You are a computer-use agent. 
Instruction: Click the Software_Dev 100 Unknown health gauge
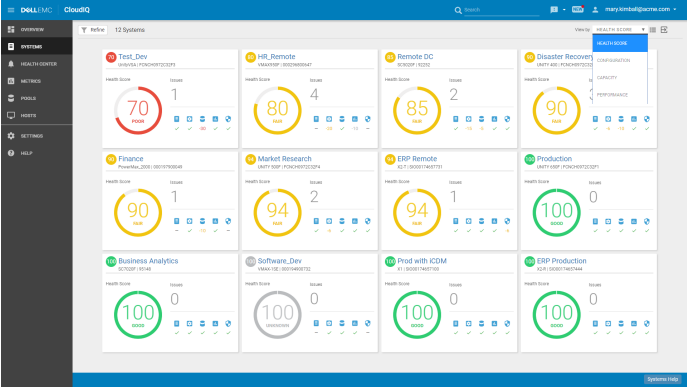click(x=277, y=315)
